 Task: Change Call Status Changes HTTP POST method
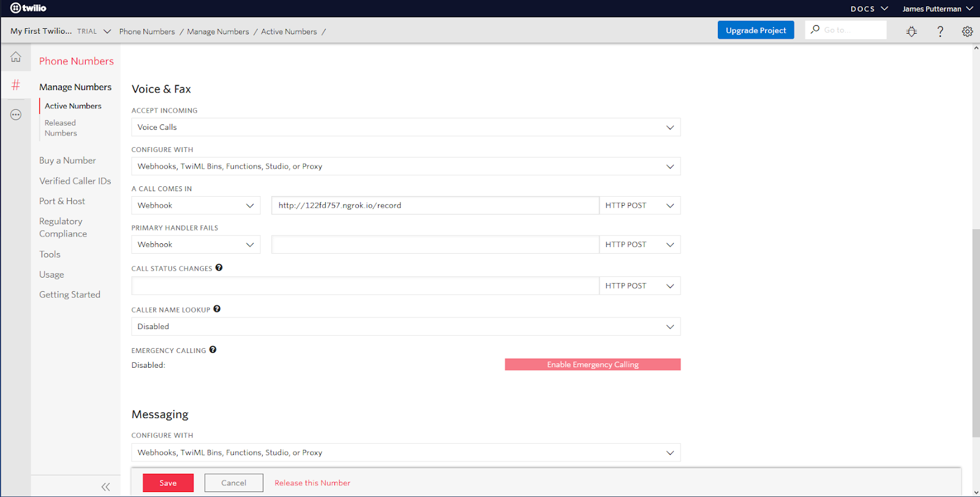640,286
